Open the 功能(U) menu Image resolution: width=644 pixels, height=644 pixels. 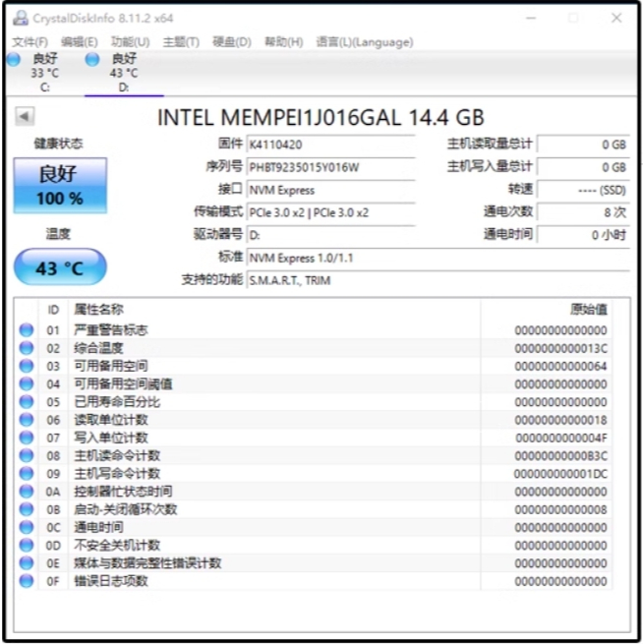[x=130, y=42]
